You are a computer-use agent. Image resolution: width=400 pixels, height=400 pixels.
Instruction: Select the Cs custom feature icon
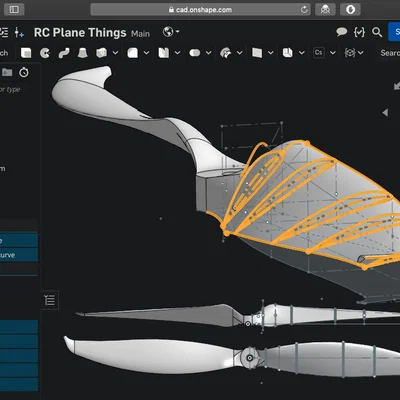(x=319, y=53)
